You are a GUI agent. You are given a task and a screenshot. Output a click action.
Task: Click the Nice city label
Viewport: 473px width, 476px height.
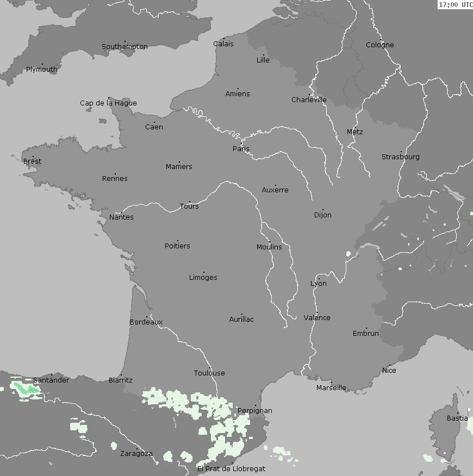pyautogui.click(x=389, y=371)
